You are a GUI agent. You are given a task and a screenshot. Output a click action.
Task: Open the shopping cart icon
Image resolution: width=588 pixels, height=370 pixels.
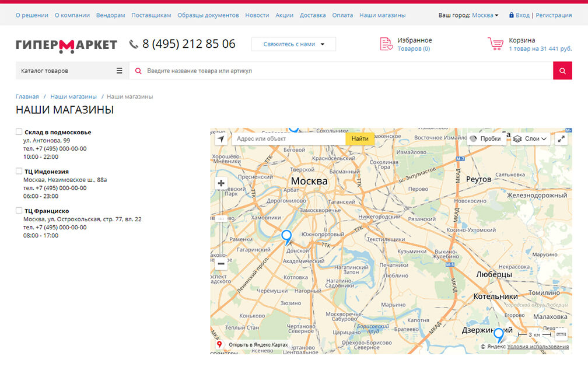(x=495, y=44)
